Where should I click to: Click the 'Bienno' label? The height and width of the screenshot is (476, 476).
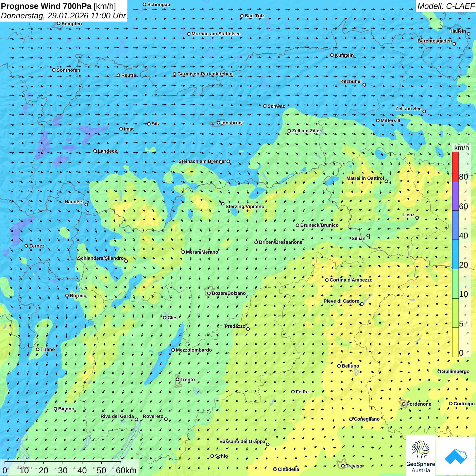point(66,409)
